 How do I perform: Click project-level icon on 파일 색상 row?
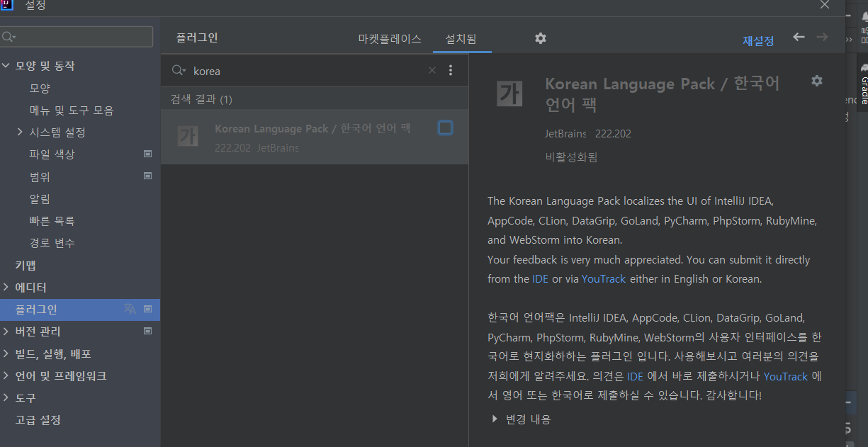click(148, 154)
